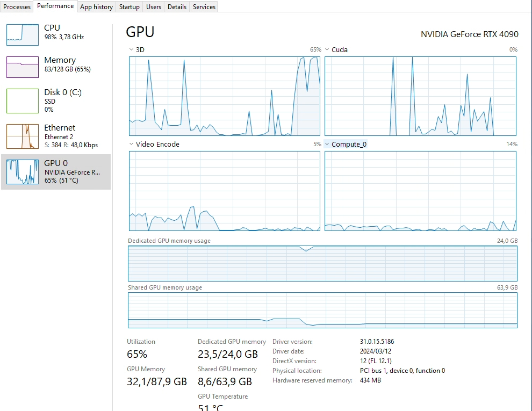
Task: Select the Memory mini graph thumbnail
Action: (23, 67)
